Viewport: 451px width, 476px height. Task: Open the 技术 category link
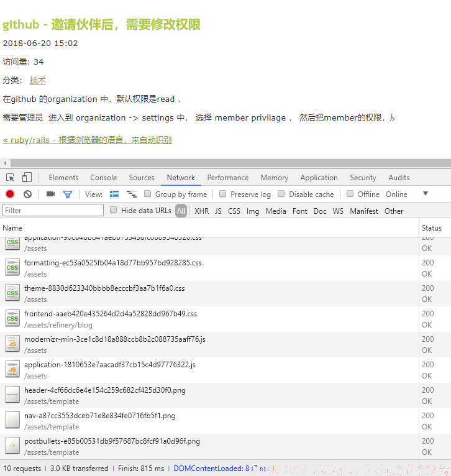coord(38,80)
